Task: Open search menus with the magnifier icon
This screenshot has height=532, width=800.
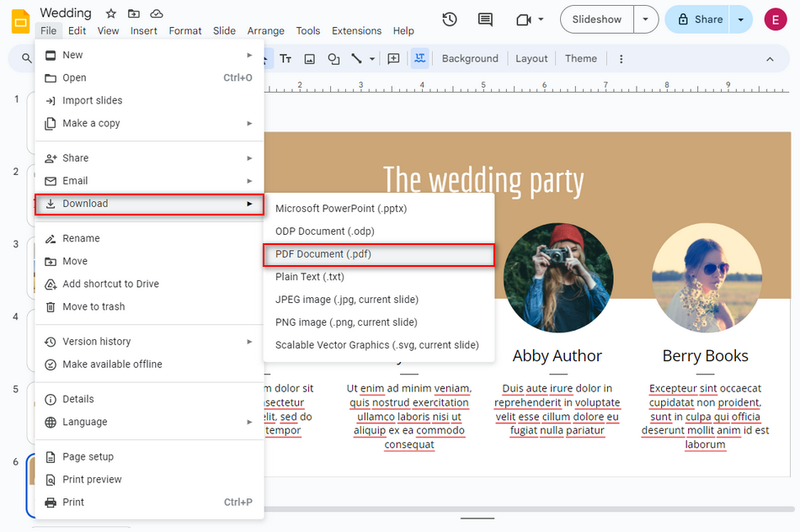Action: pos(25,58)
